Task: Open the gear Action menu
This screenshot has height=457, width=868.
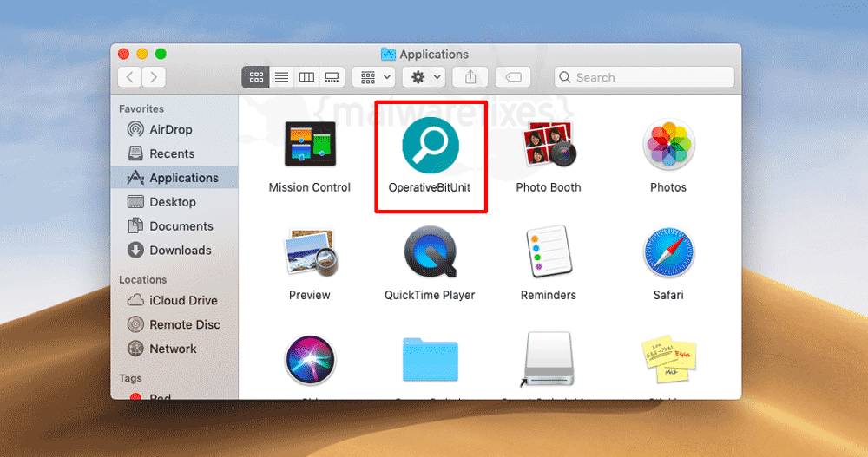Action: [424, 77]
